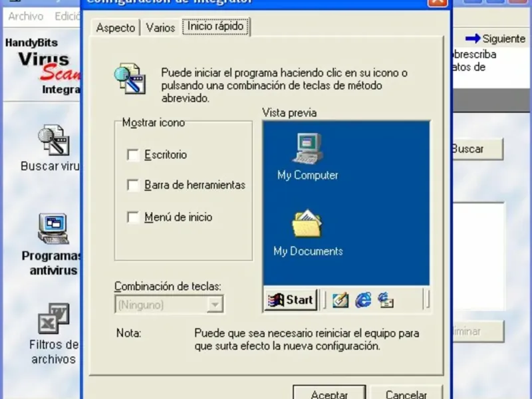Open the Varios tab
This screenshot has height=399, width=532.
click(x=160, y=27)
